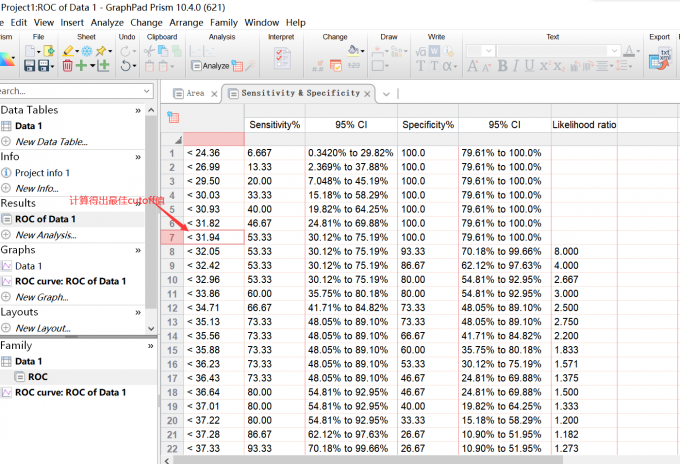Click the Underline U icon in Text group

529,66
